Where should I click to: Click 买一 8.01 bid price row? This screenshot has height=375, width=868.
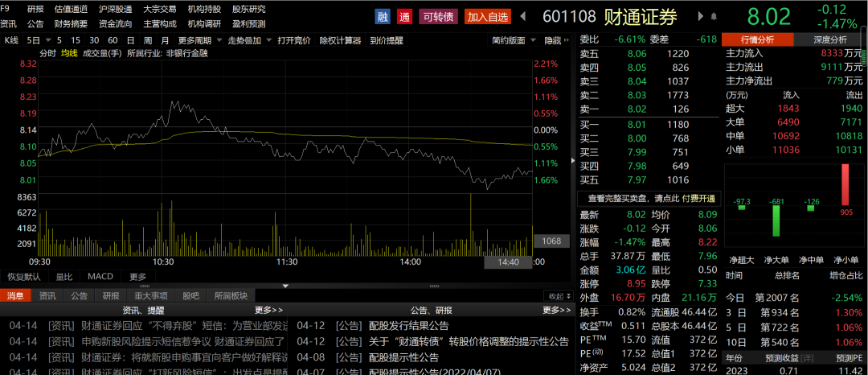[x=649, y=124]
